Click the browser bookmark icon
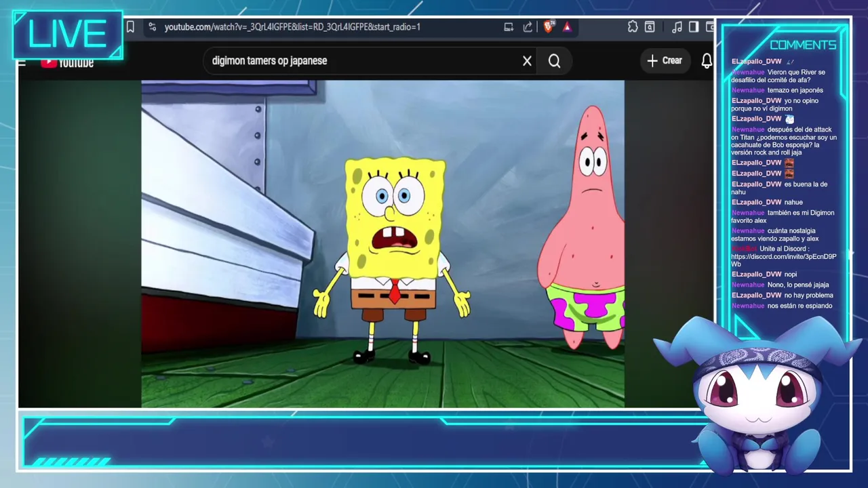Screen dimensions: 868x488 pos(130,27)
